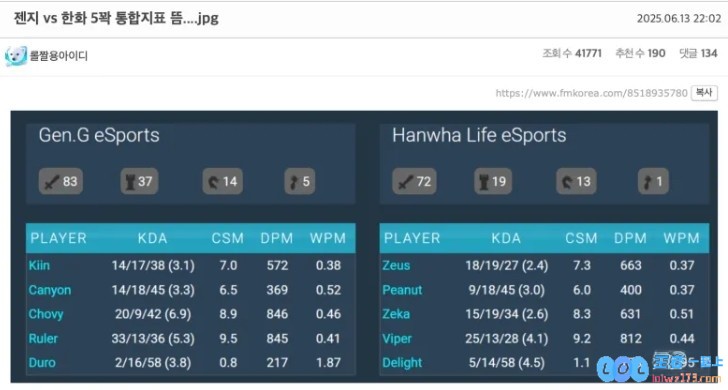728x390 pixels.
Task: Select player Kiin in Gen.G table
Action: point(39,266)
